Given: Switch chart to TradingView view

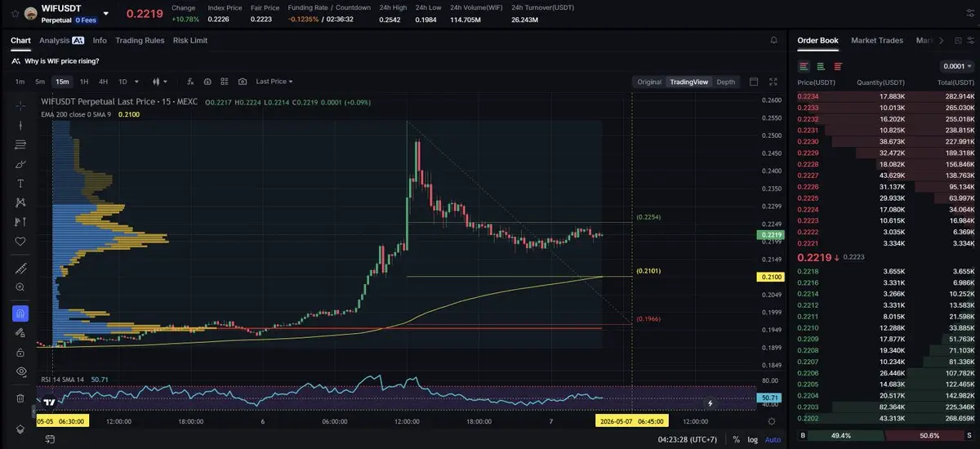Looking at the screenshot, I should [688, 82].
